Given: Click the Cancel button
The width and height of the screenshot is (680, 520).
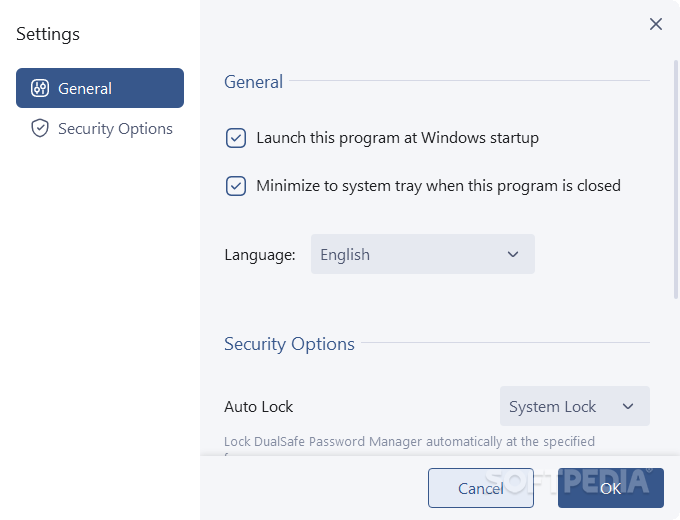Looking at the screenshot, I should point(481,488).
